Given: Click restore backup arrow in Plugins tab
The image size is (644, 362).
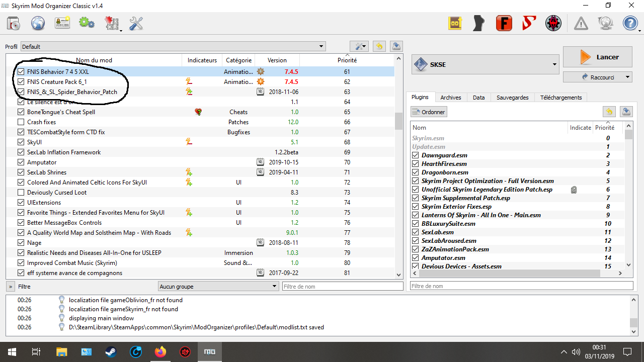Looking at the screenshot, I should [609, 112].
